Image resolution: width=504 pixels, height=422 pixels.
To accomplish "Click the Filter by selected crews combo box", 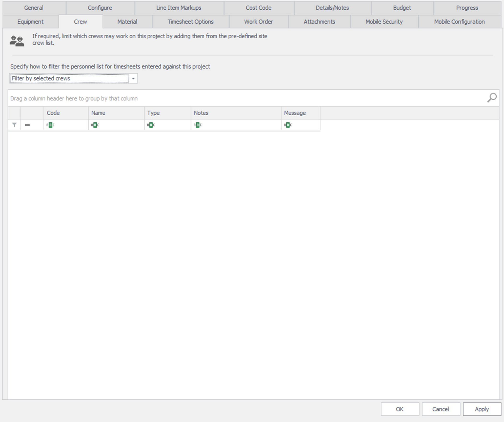I will pyautogui.click(x=70, y=79).
